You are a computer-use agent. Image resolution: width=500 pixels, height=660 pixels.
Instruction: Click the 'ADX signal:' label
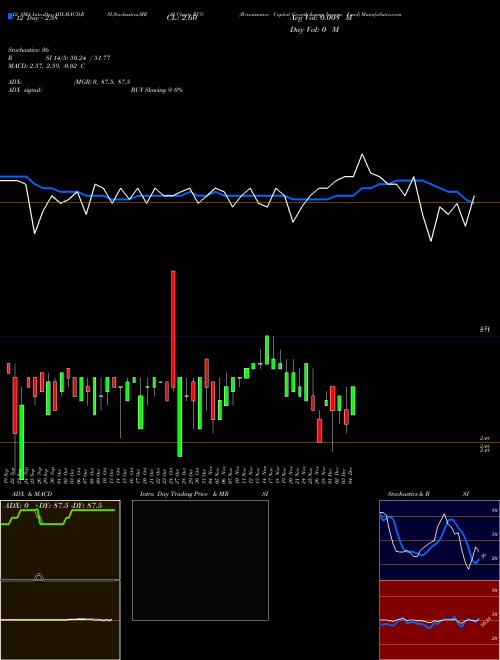(x=25, y=90)
